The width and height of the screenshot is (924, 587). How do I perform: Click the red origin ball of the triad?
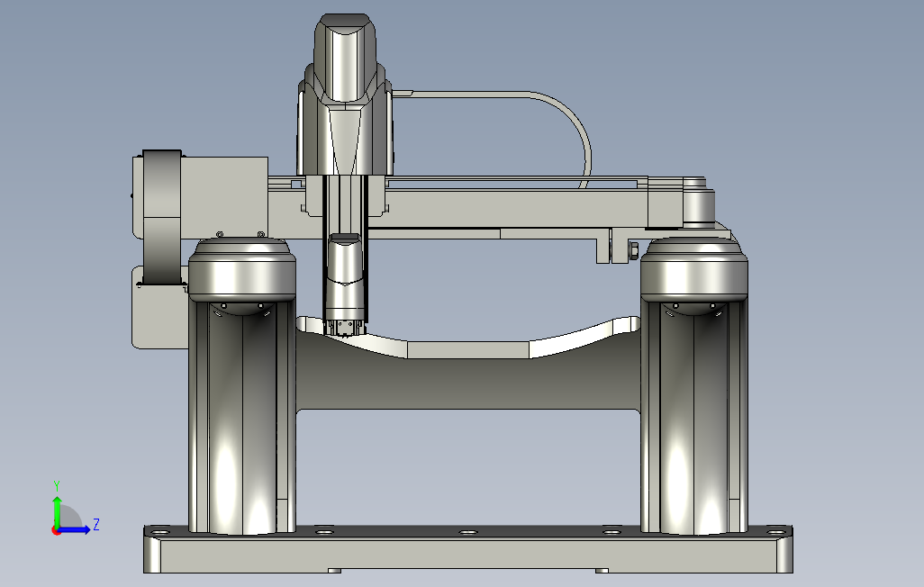[56, 531]
